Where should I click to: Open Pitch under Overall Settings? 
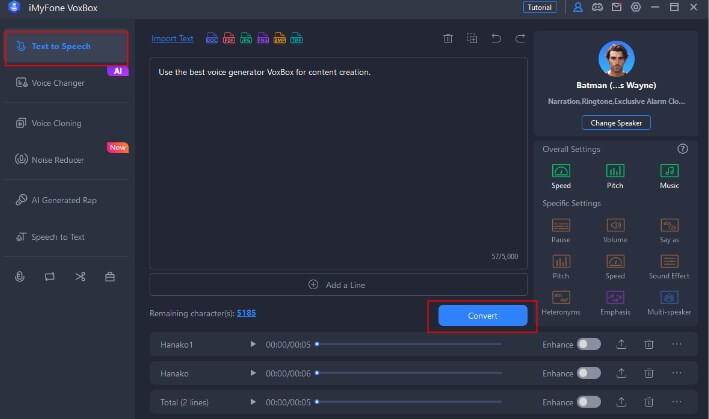615,176
